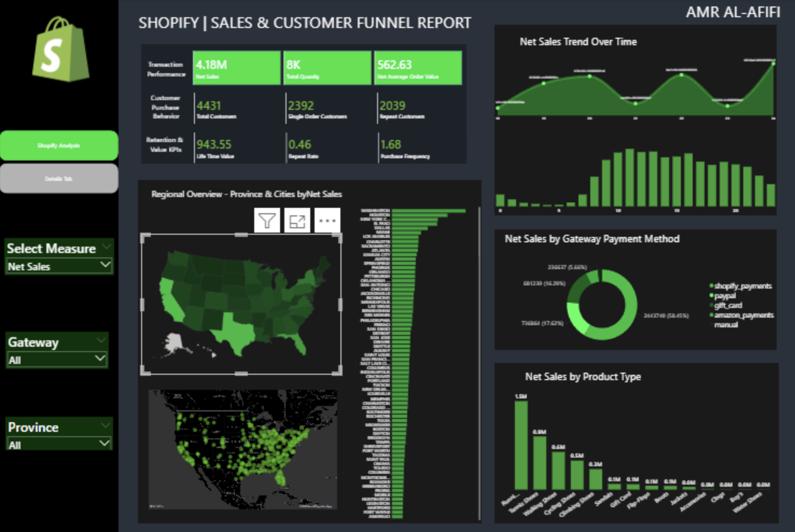Select the 8K Total Quantity card

(327, 68)
